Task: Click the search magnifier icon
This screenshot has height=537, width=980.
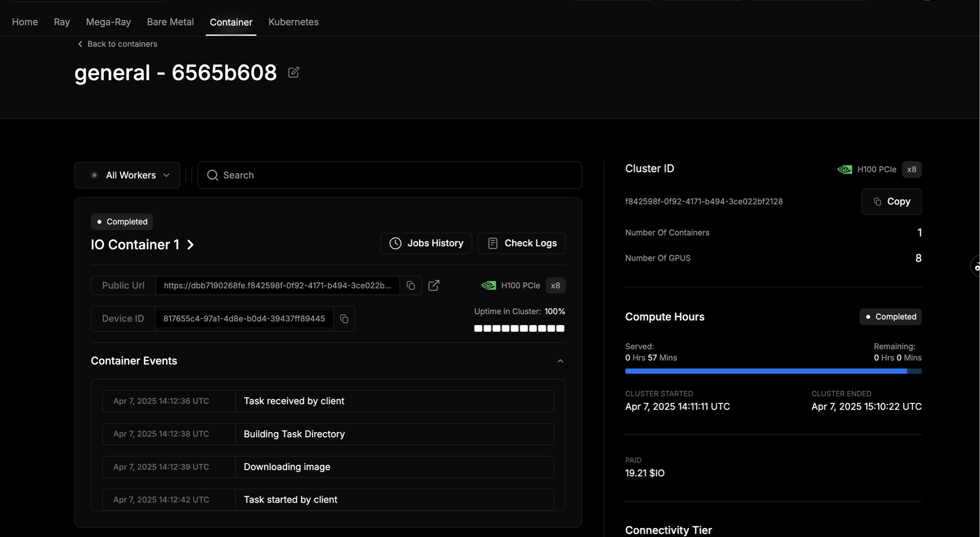Action: (x=213, y=175)
